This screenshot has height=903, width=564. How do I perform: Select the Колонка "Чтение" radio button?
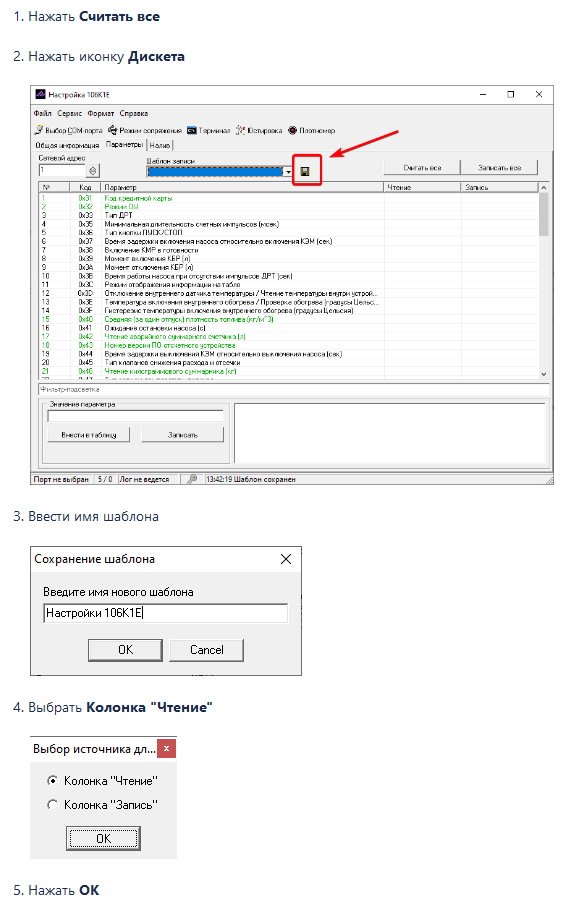click(52, 780)
